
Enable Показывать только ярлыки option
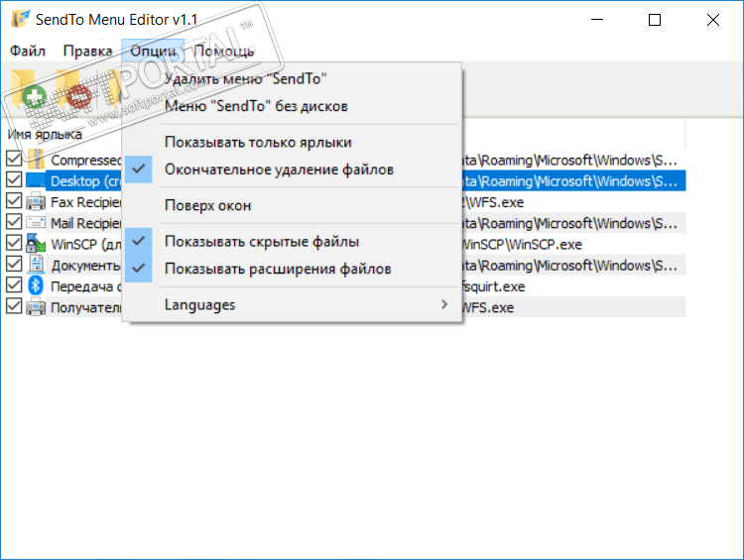click(292, 143)
